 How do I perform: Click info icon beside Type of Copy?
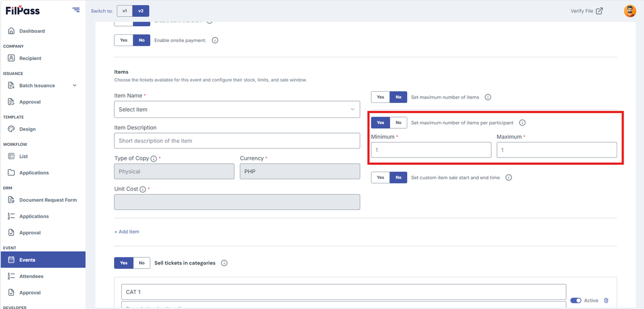(153, 159)
